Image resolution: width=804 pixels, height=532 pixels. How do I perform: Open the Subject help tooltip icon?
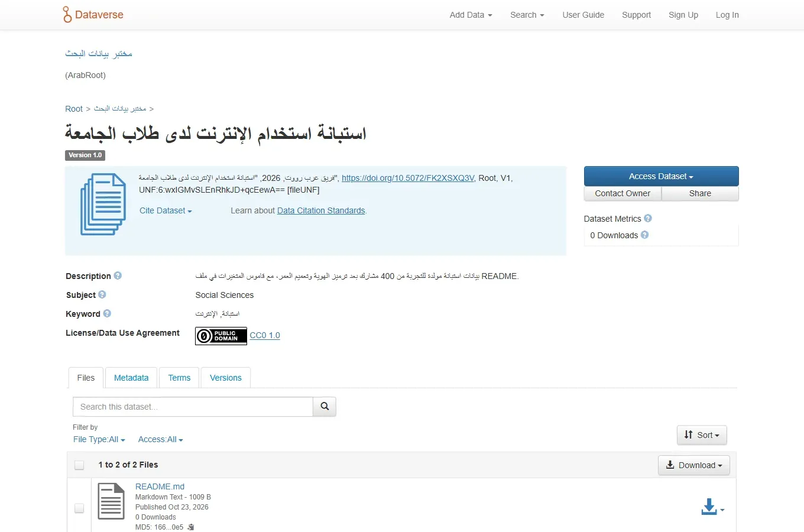pos(102,294)
